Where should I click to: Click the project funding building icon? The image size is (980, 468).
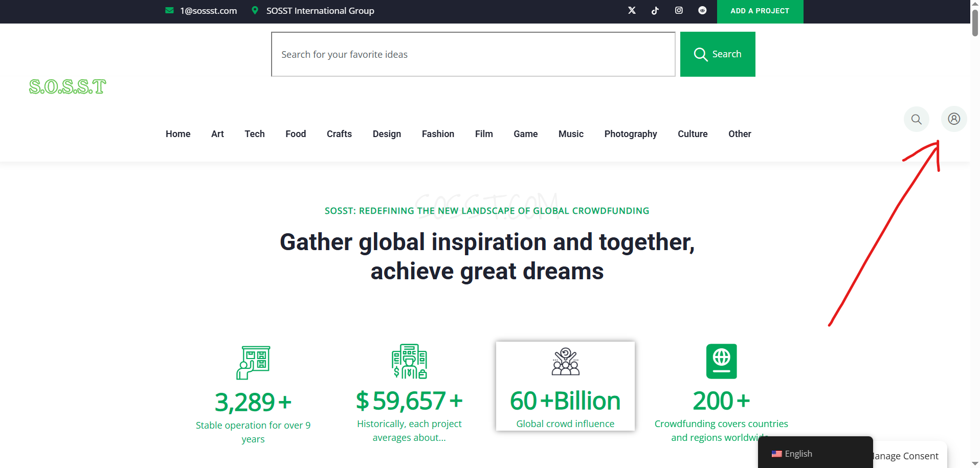pyautogui.click(x=409, y=361)
